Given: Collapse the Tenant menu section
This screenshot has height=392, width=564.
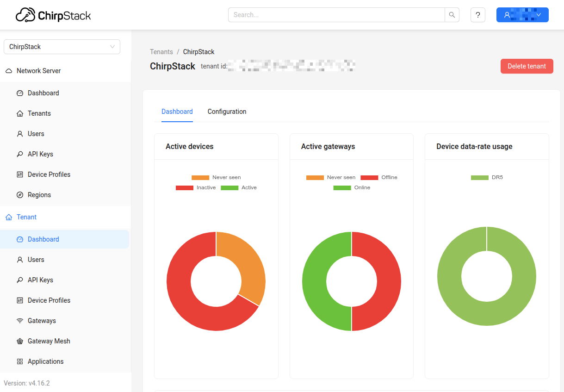Looking at the screenshot, I should [x=65, y=217].
